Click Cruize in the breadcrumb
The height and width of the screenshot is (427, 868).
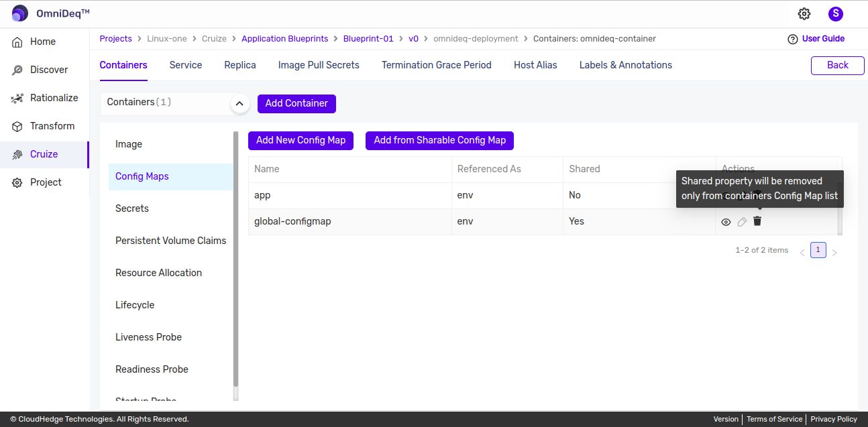pos(214,39)
